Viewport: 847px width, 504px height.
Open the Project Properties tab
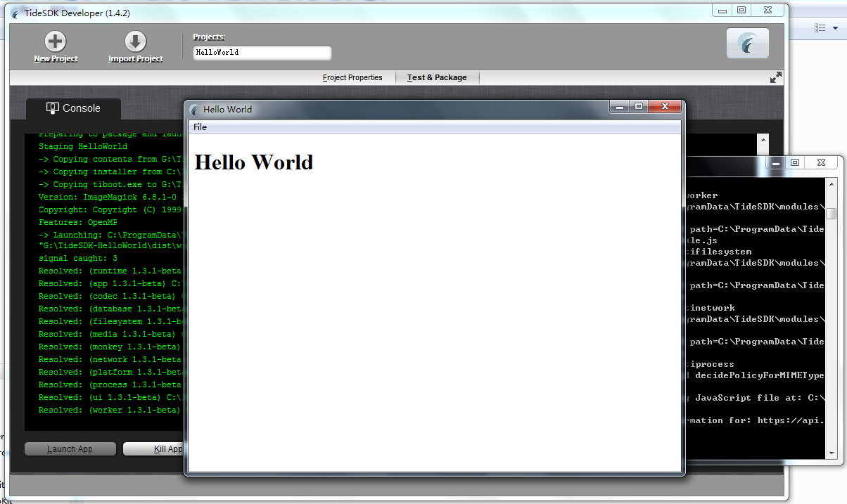tap(352, 77)
